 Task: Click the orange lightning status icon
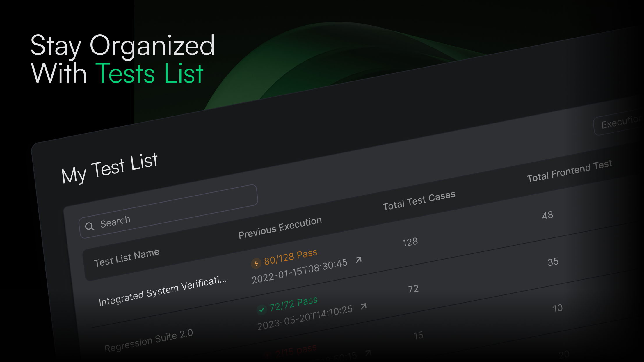[256, 264]
